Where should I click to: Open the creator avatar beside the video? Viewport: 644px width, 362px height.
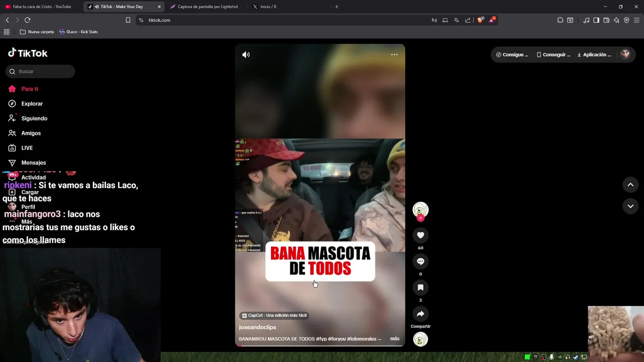click(421, 209)
